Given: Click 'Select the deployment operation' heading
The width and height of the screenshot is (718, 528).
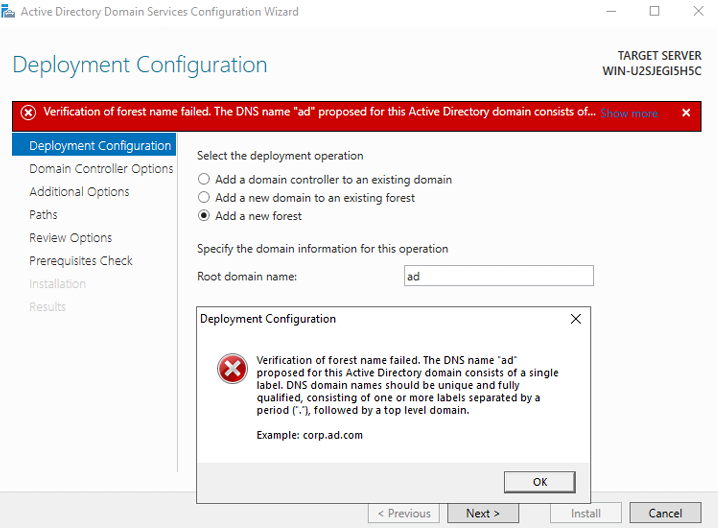Looking at the screenshot, I should (x=280, y=156).
